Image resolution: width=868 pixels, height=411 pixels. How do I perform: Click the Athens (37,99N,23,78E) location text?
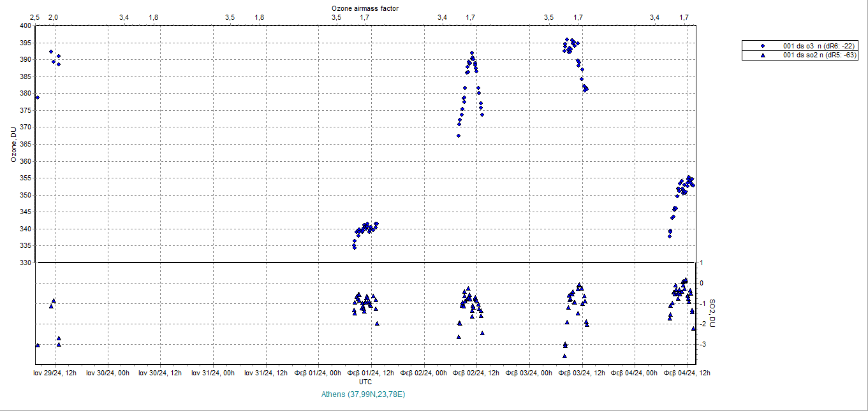(x=364, y=394)
